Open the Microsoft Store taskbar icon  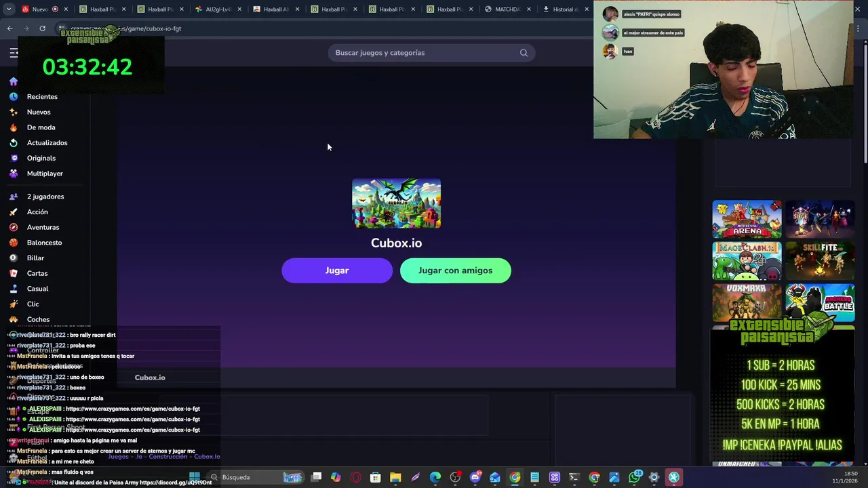click(376, 477)
